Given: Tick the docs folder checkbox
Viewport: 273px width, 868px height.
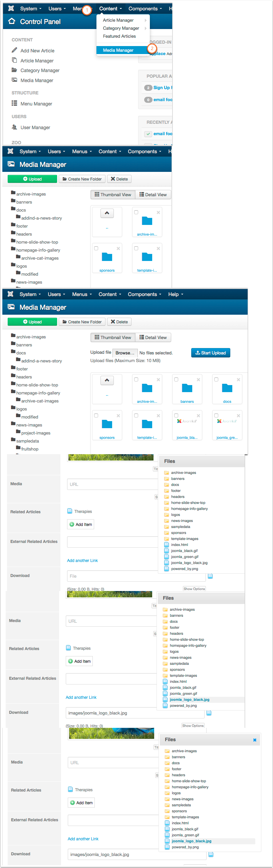Looking at the screenshot, I should [216, 379].
